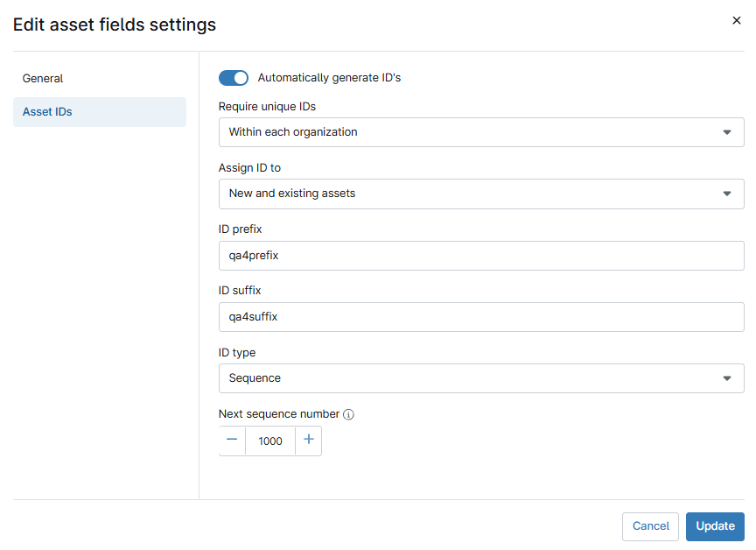Screen dimensions: 756x550
Task: Click the minus icon to decrease sequence number
Action: click(232, 441)
